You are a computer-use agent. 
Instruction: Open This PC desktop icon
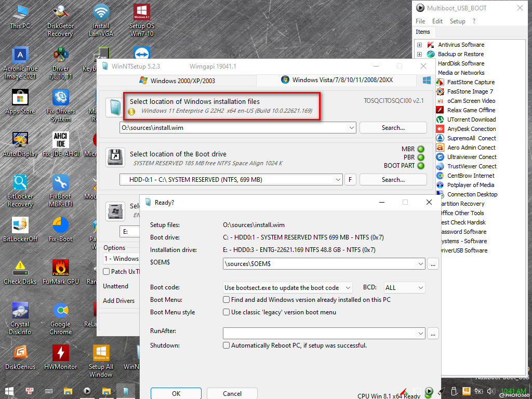(20, 16)
